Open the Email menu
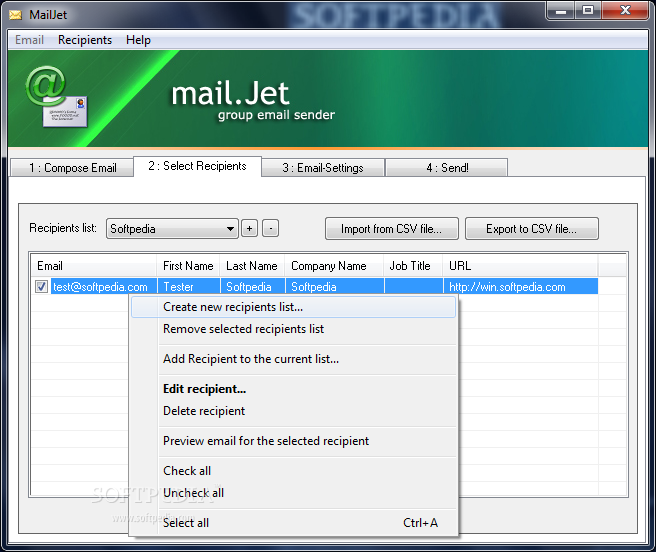 coord(29,40)
